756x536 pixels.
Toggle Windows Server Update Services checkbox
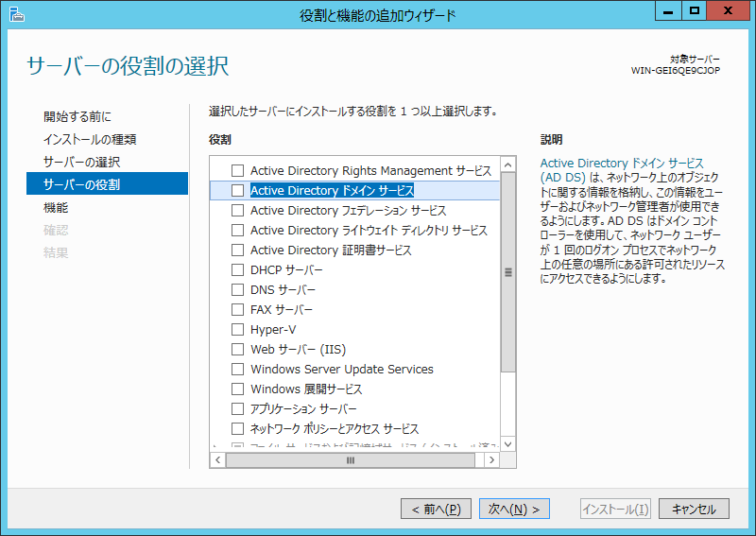click(238, 370)
